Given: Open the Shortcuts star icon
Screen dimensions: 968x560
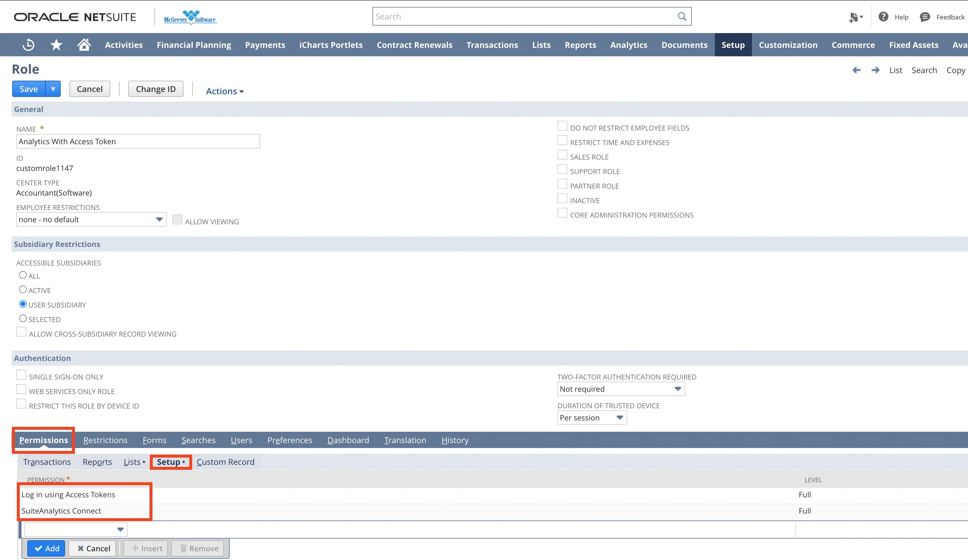Looking at the screenshot, I should coord(56,44).
